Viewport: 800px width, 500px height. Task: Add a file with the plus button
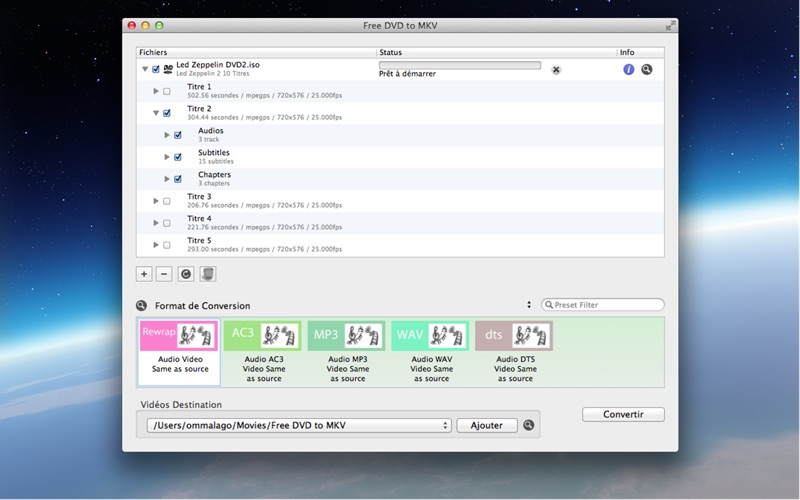144,274
